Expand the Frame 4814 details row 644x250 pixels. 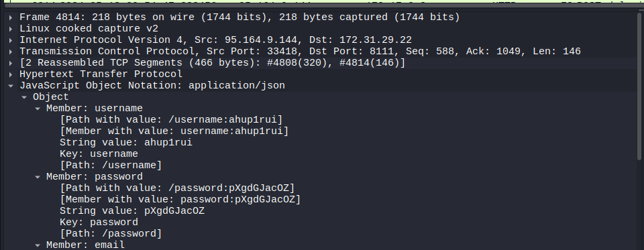(x=11, y=17)
